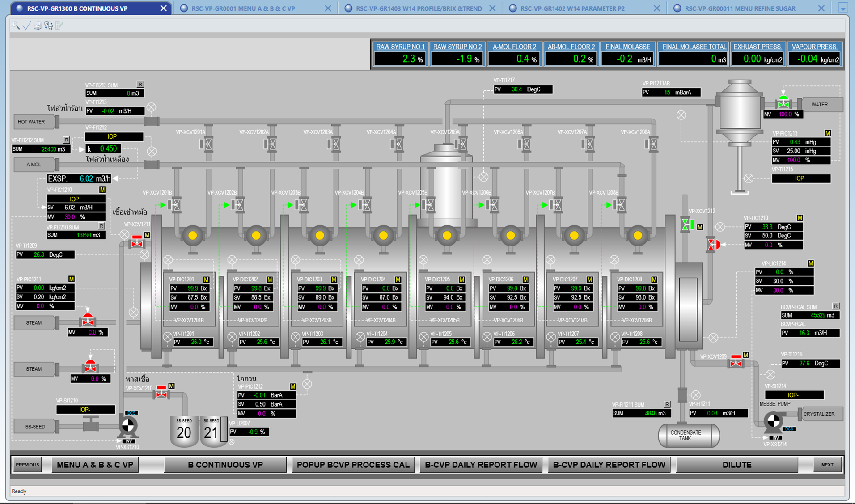Click the VP-XCV1209 red valve icon
Viewport: 855px width, 504px height.
pyautogui.click(x=736, y=363)
